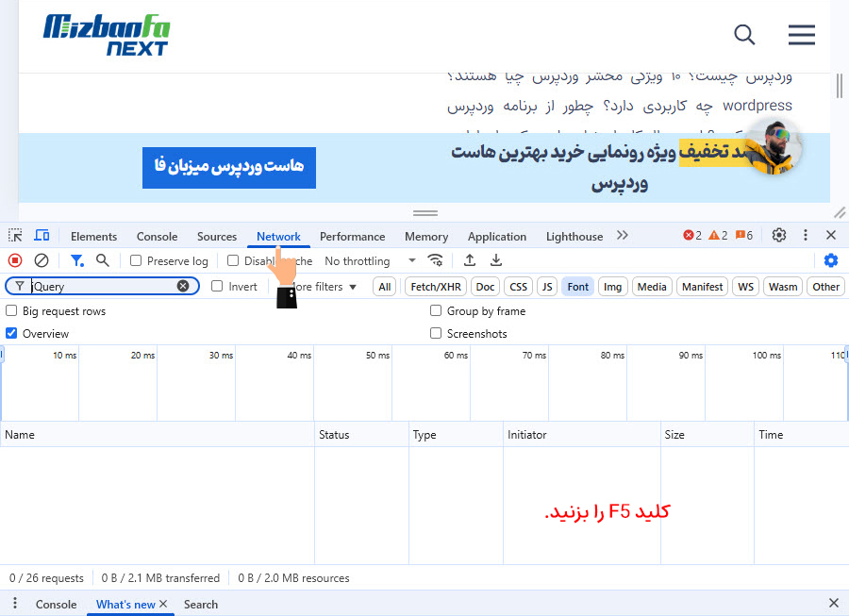
Task: Filter by Media requests
Action: (x=652, y=287)
